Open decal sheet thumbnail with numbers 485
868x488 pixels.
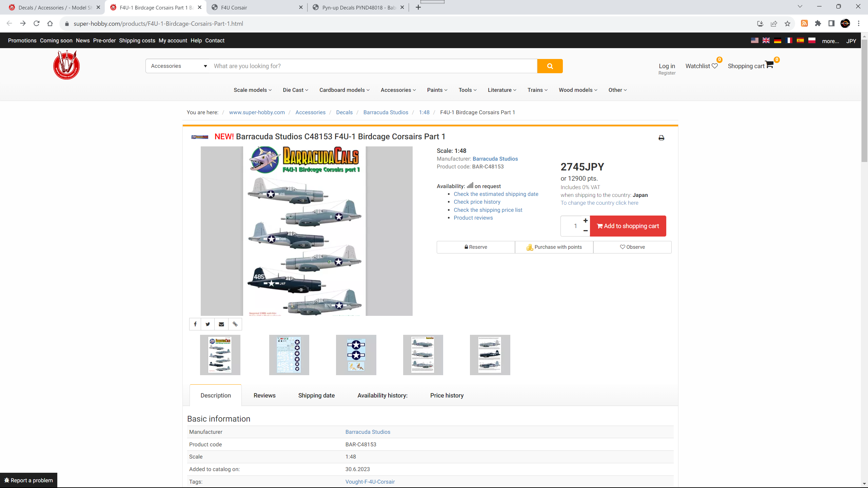289,355
